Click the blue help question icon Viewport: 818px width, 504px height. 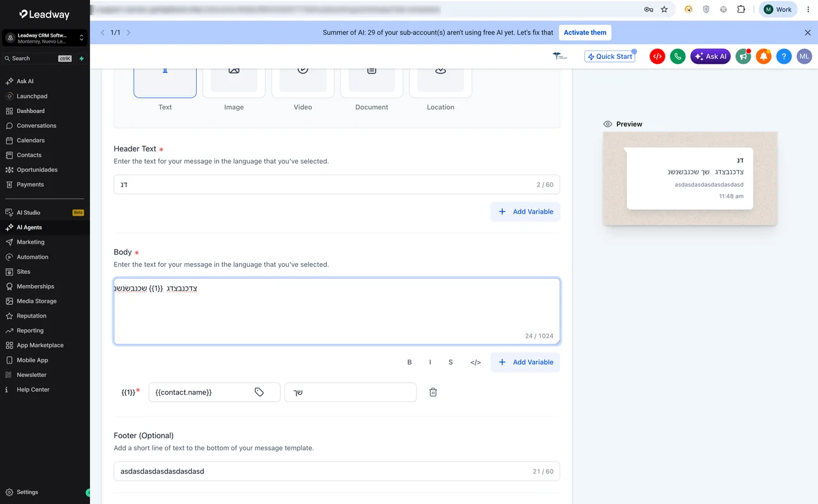pyautogui.click(x=784, y=56)
